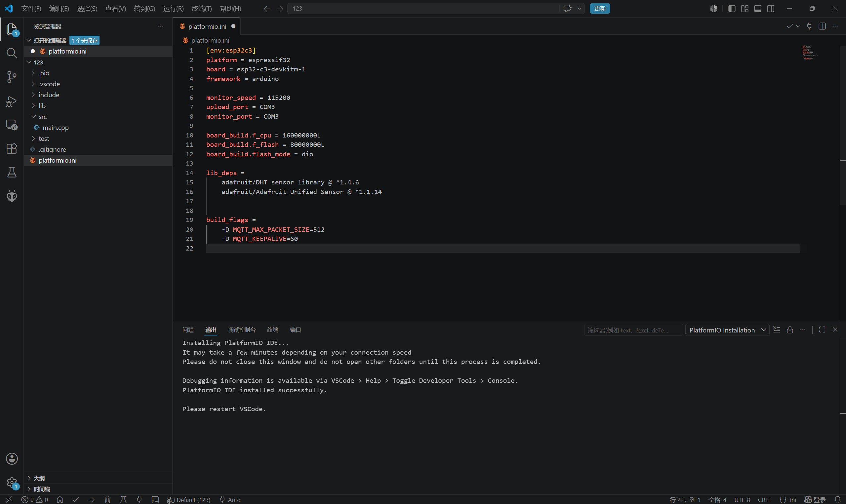The width and height of the screenshot is (846, 504).
Task: Click PlatformIO Home icon in status bar
Action: point(60,500)
